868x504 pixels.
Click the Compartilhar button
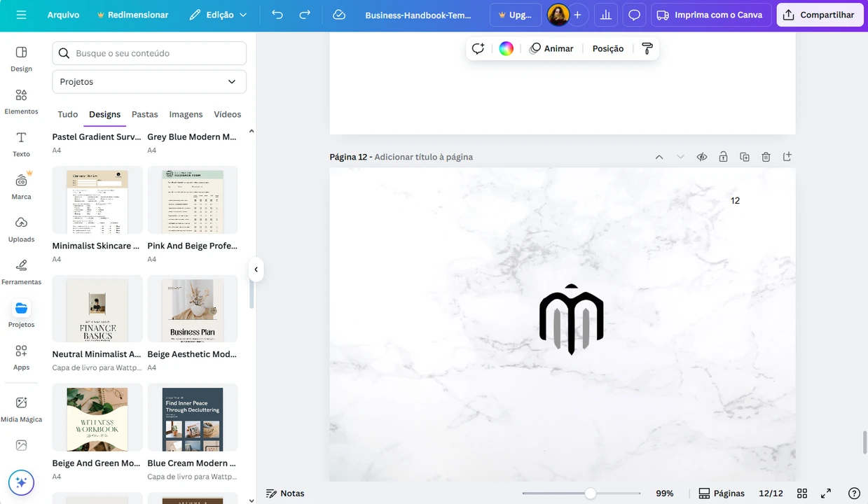tap(820, 15)
